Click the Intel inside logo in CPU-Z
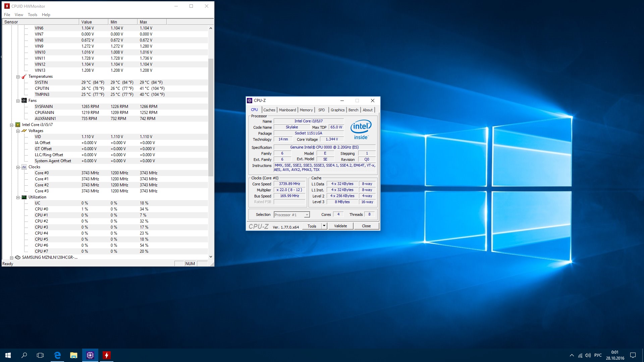Viewport: 644px width, 362px height. (361, 130)
